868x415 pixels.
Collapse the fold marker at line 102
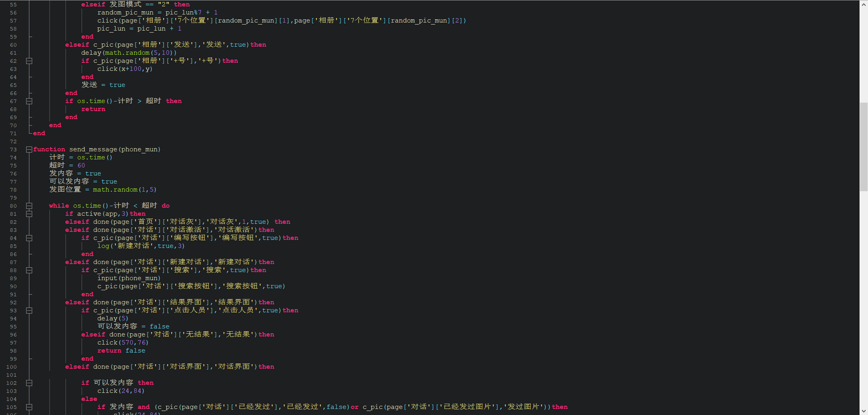(x=29, y=383)
